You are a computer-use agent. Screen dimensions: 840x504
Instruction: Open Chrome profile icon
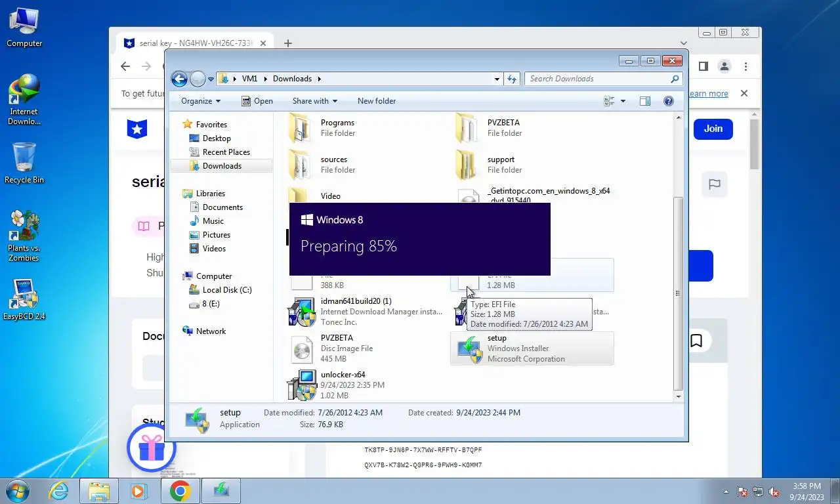click(x=724, y=66)
